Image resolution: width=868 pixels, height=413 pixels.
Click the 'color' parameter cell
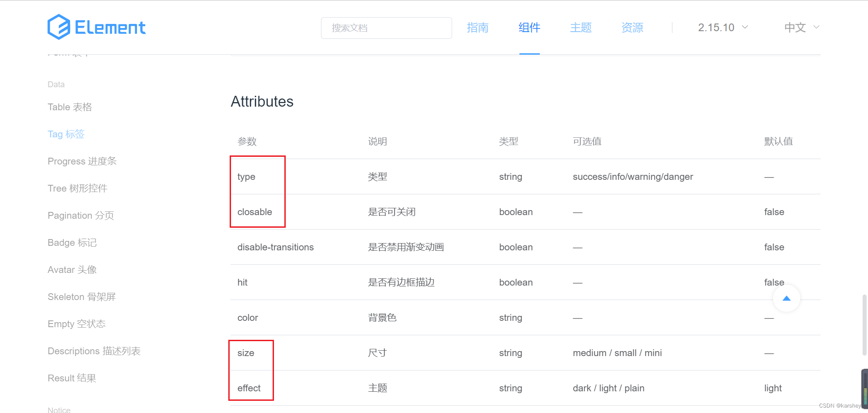(x=248, y=318)
